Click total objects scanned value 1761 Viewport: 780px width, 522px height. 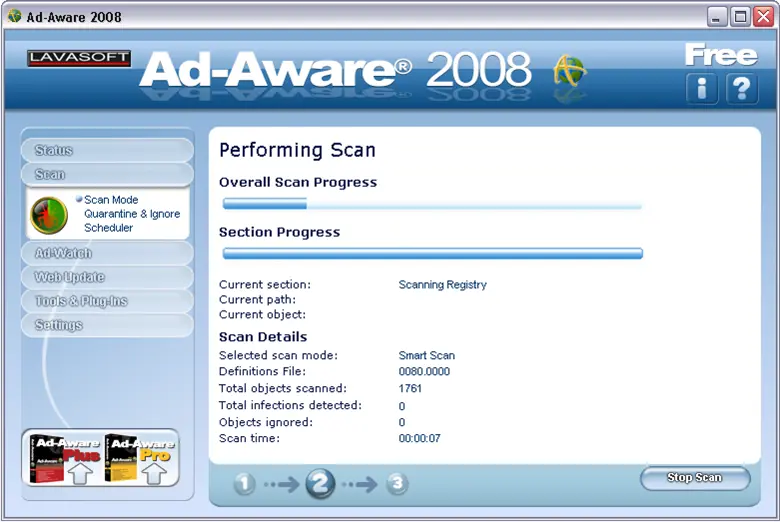coord(410,388)
